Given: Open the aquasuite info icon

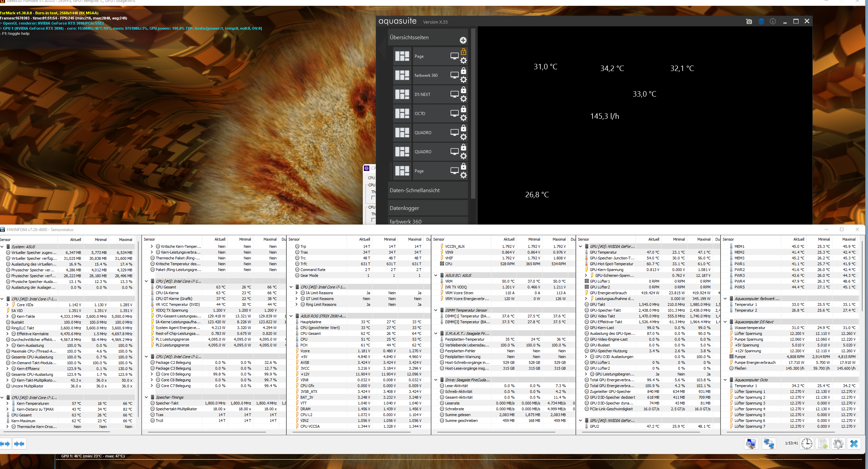Looking at the screenshot, I should (x=773, y=22).
